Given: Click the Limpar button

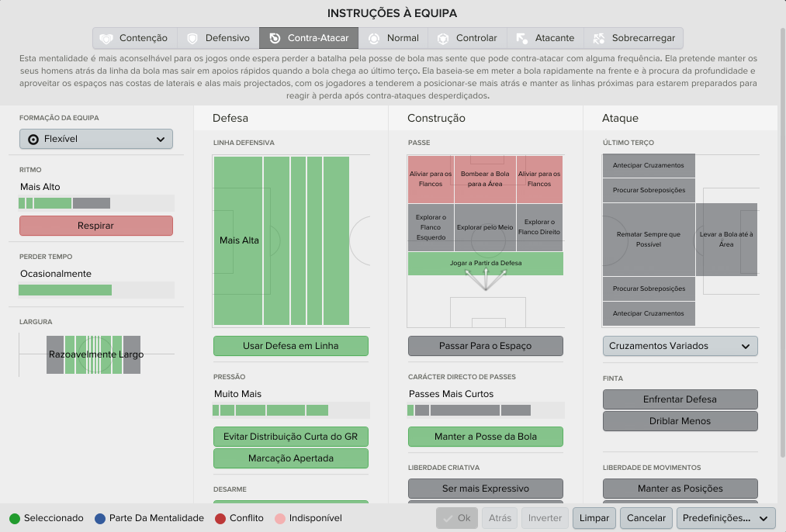Looking at the screenshot, I should (594, 518).
